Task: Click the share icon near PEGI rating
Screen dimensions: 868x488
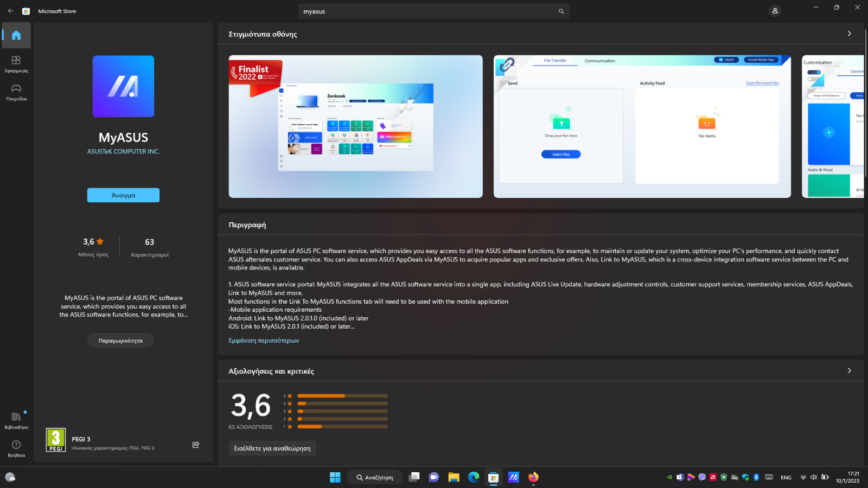Action: tap(196, 445)
